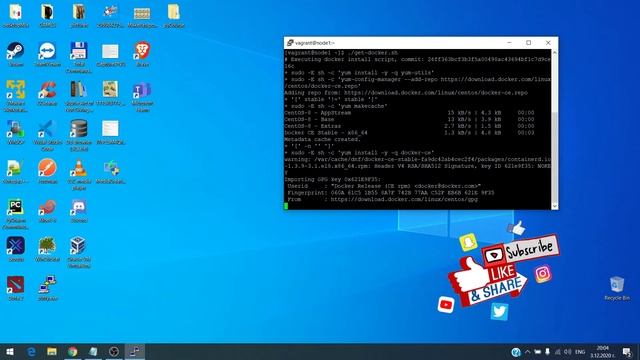The width and height of the screenshot is (640, 360).
Task: Open the Discord desktop shortcut
Action: 79,211
